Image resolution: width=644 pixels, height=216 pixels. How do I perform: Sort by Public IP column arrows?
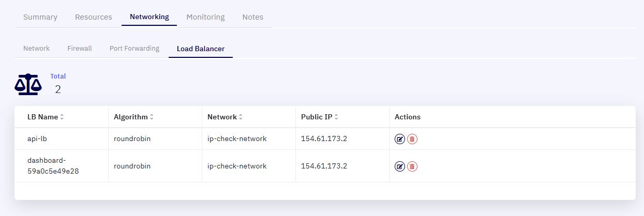336,117
